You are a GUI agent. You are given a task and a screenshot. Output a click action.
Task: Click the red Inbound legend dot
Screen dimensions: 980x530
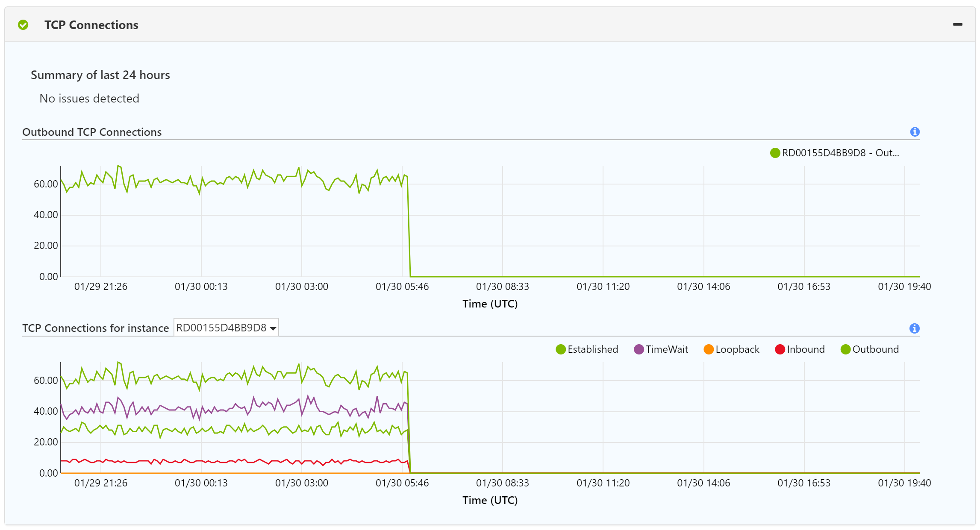[x=780, y=349]
